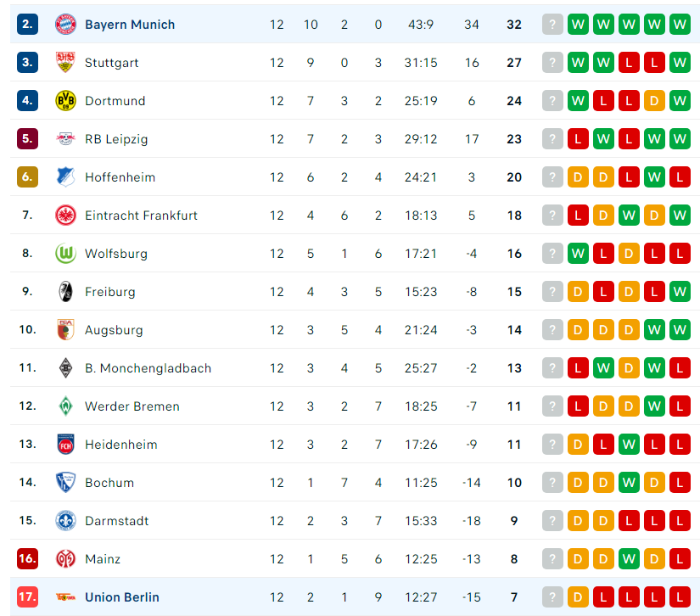Click the Mainz 05 club logo
Viewport: 700px width, 616px height.
tap(65, 559)
